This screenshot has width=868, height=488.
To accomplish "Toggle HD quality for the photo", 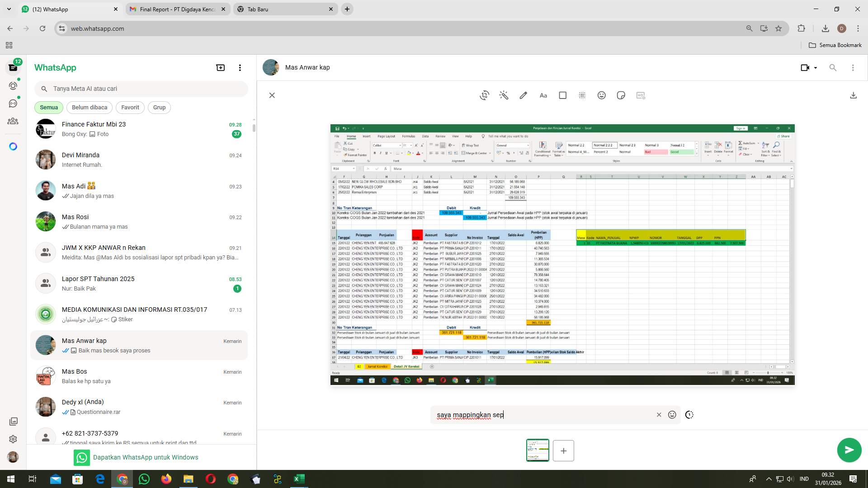I will coord(641,95).
